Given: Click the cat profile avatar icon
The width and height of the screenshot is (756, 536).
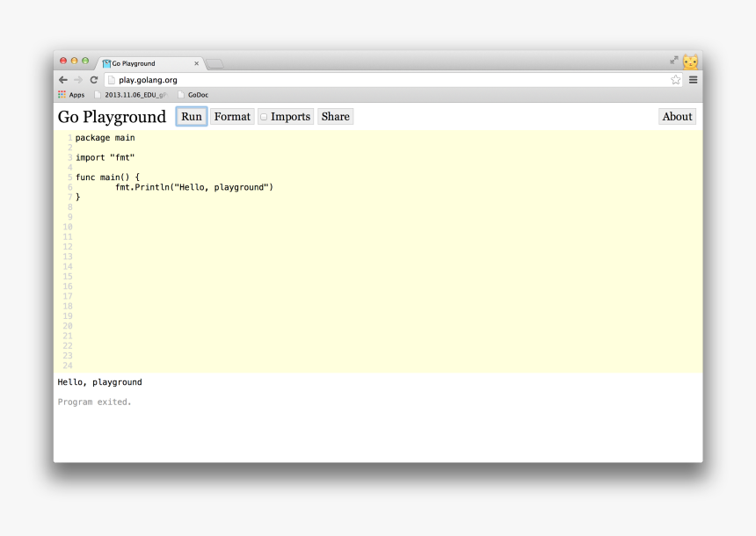Looking at the screenshot, I should [690, 62].
